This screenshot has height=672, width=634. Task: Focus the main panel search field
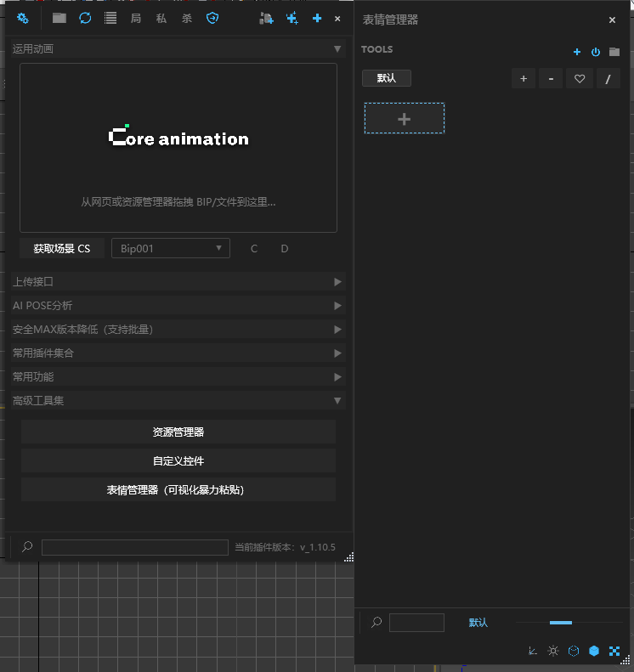coord(135,547)
